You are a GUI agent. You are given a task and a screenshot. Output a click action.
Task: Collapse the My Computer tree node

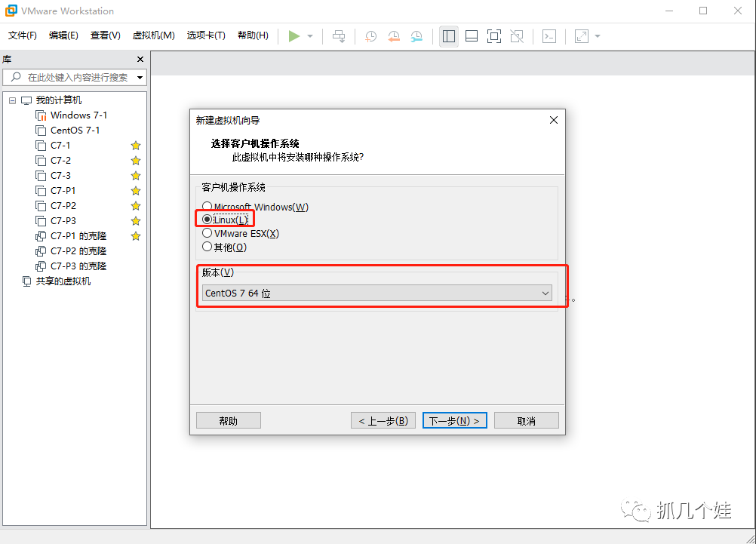(x=13, y=100)
